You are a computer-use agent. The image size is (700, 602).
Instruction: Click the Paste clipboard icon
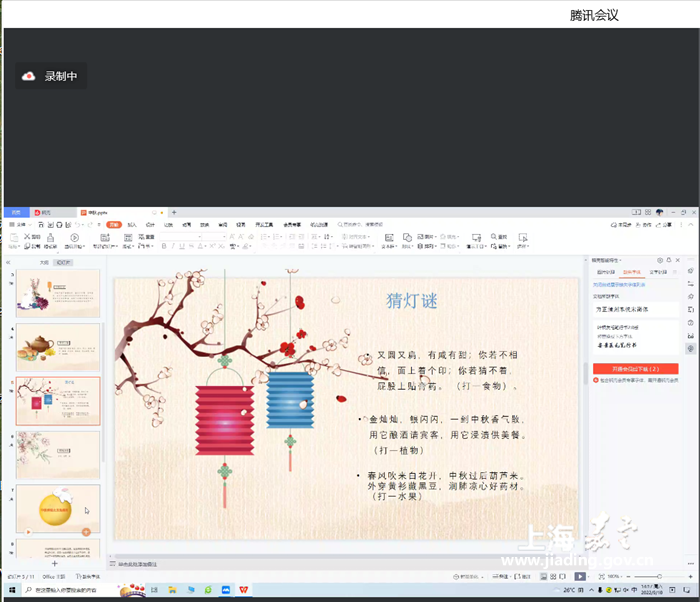point(13,237)
